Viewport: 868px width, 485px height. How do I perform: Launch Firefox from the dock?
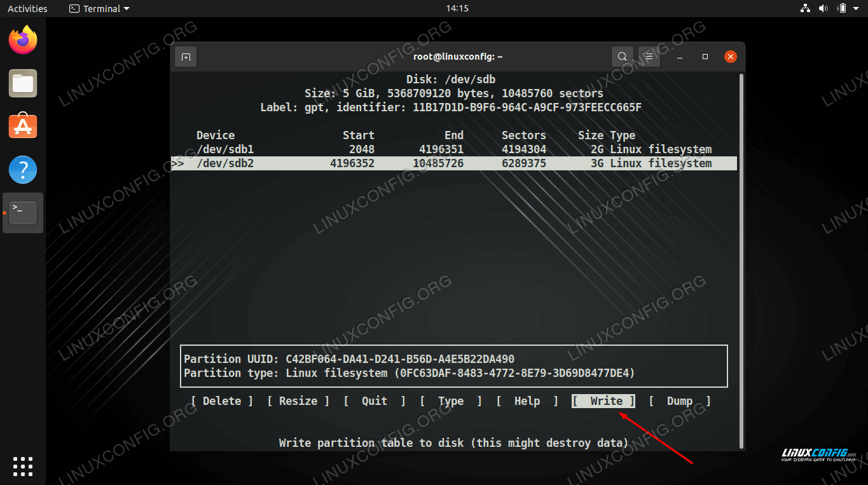click(23, 41)
